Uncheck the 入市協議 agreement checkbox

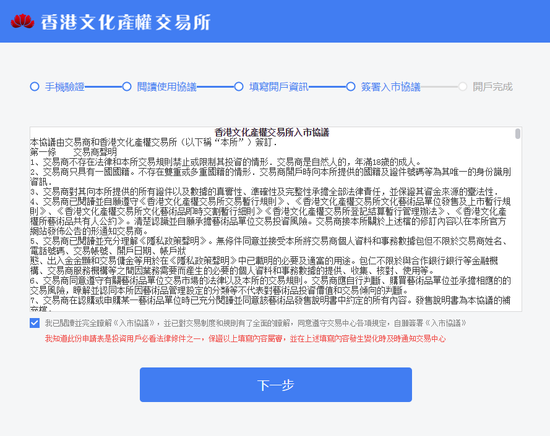34,323
